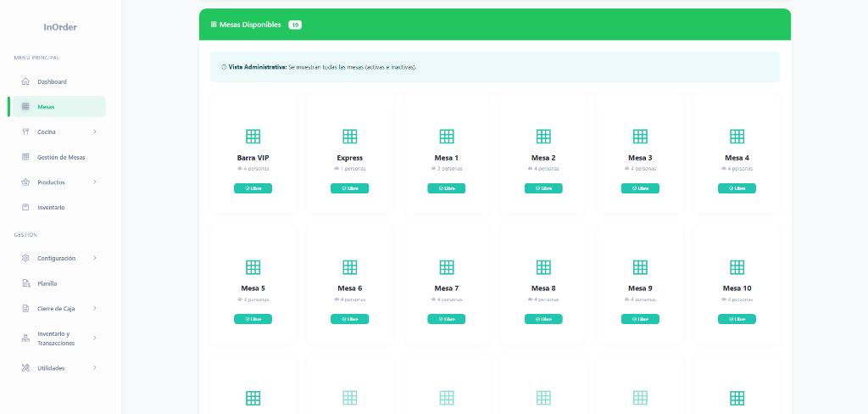Click the Planilla document icon

pos(25,283)
